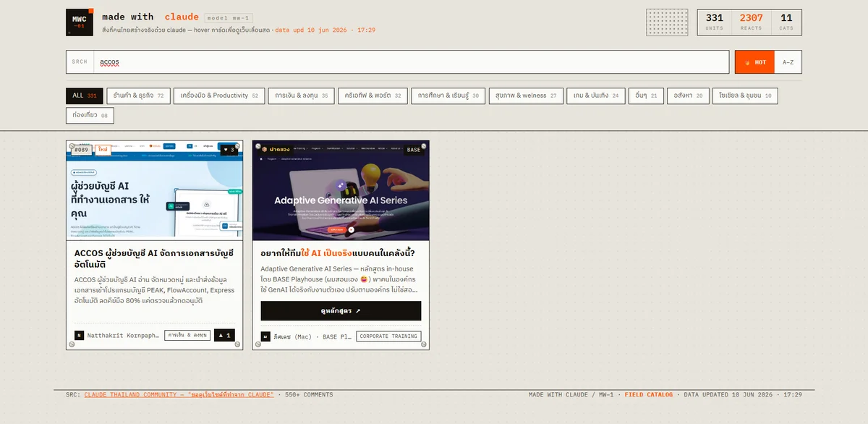Filter by เครื่องมือ & Productivity category
Viewport: 868px width, 424px height.
point(219,96)
